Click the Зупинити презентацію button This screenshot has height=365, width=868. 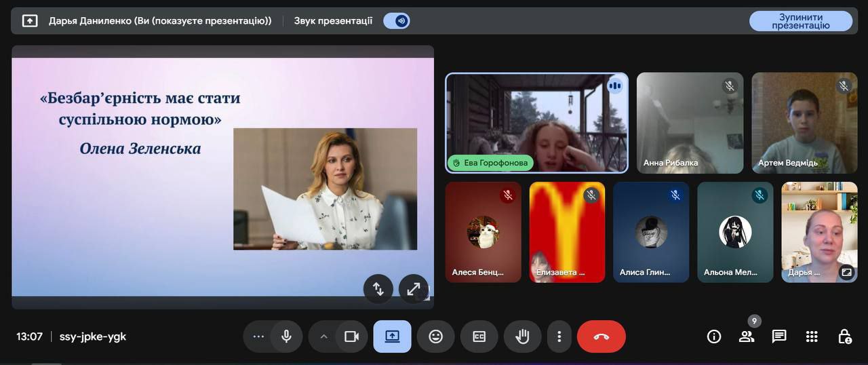[x=800, y=21]
